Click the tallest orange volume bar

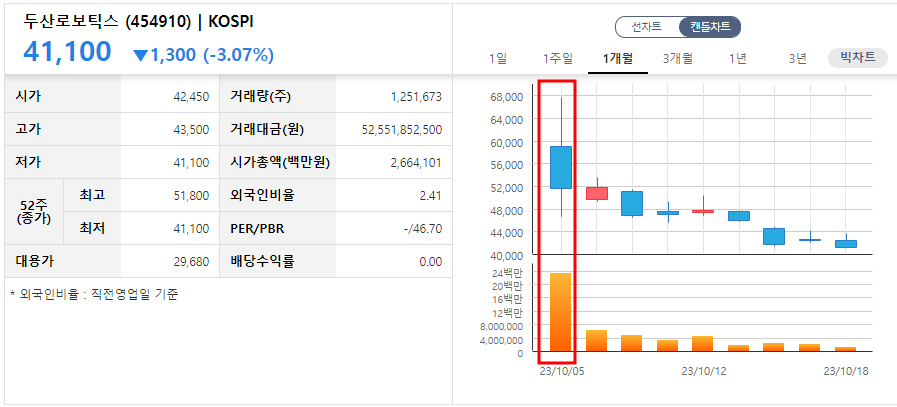coord(561,312)
